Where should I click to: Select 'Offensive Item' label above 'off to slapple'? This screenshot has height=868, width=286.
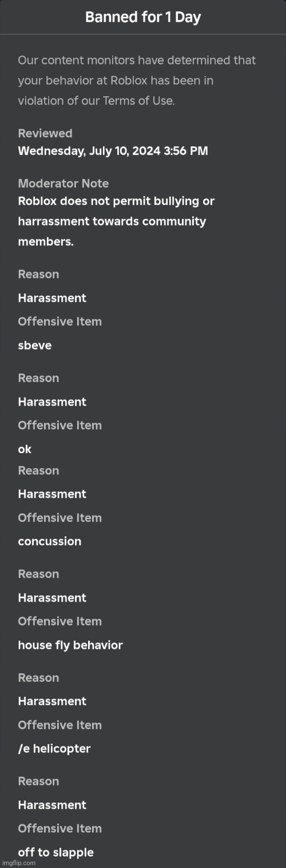59,828
